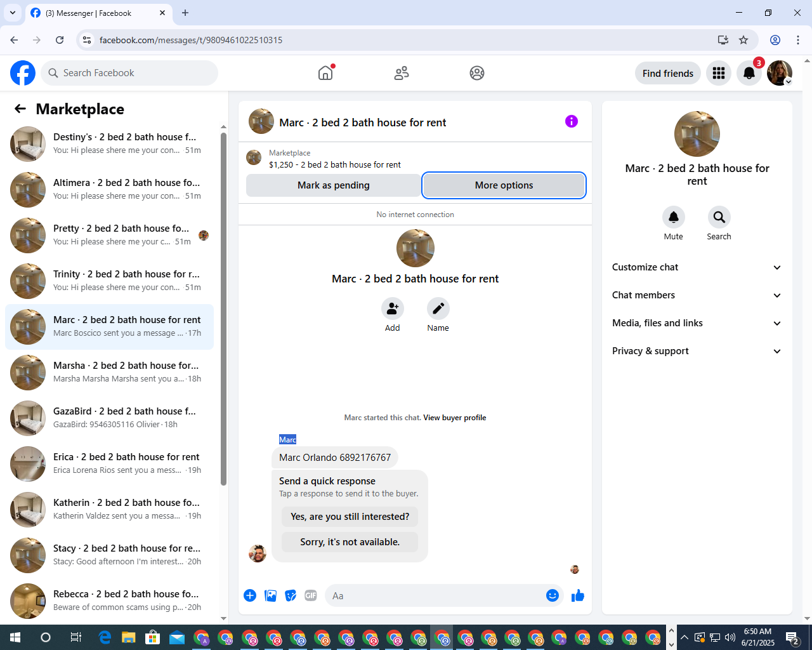Viewport: 812px width, 650px height.
Task: Open Task View on taskbar
Action: pyautogui.click(x=75, y=637)
